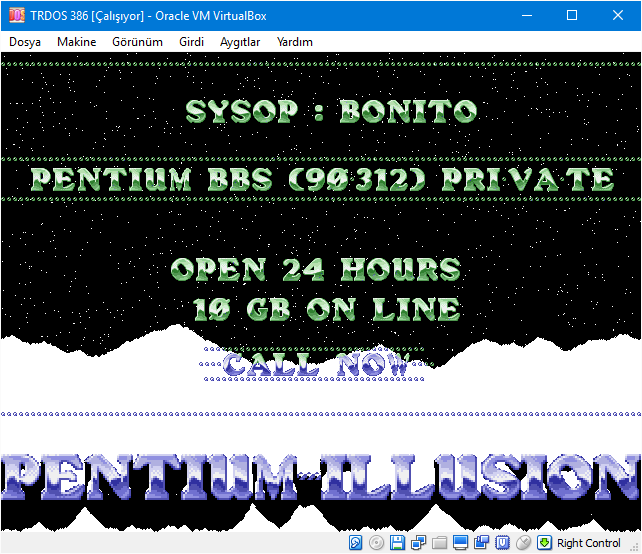Click the Right Control host key label

pos(589,543)
